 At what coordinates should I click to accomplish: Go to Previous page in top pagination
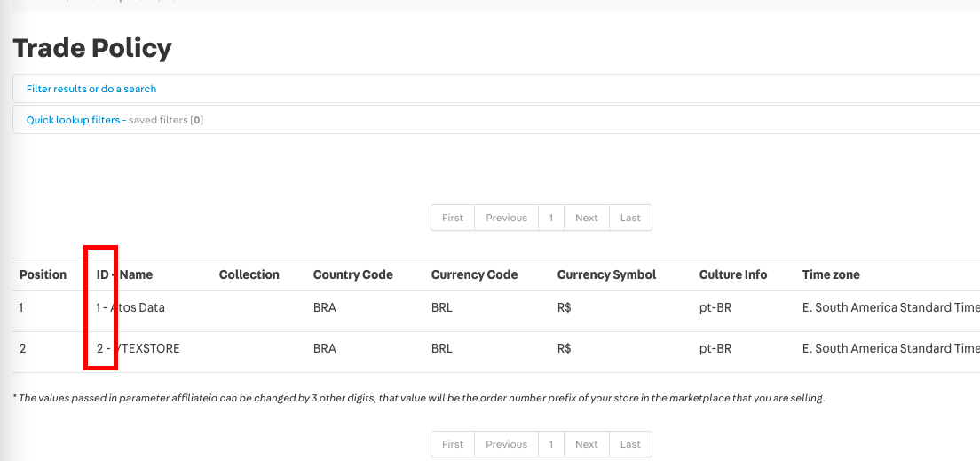click(506, 218)
